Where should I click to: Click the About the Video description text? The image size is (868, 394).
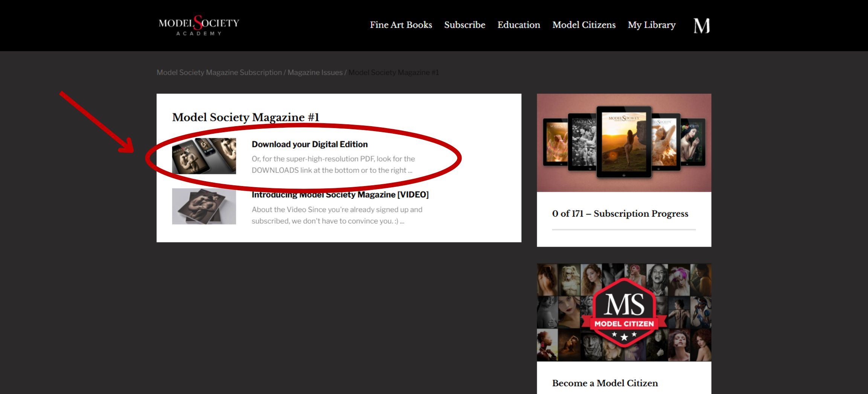(337, 215)
